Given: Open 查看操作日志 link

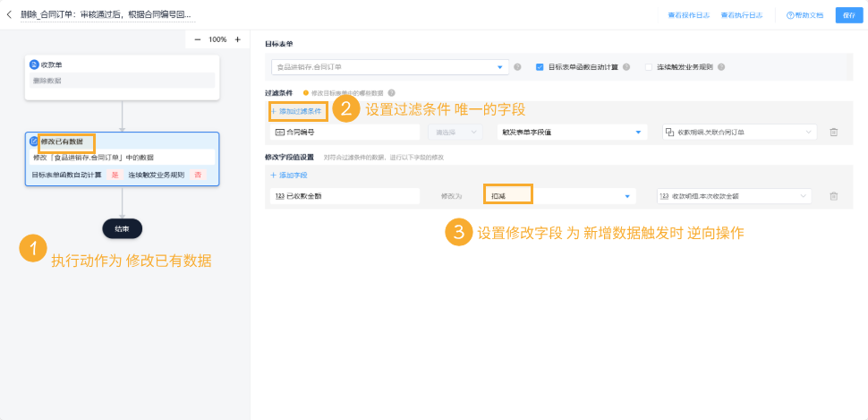Looking at the screenshot, I should pyautogui.click(x=689, y=15).
